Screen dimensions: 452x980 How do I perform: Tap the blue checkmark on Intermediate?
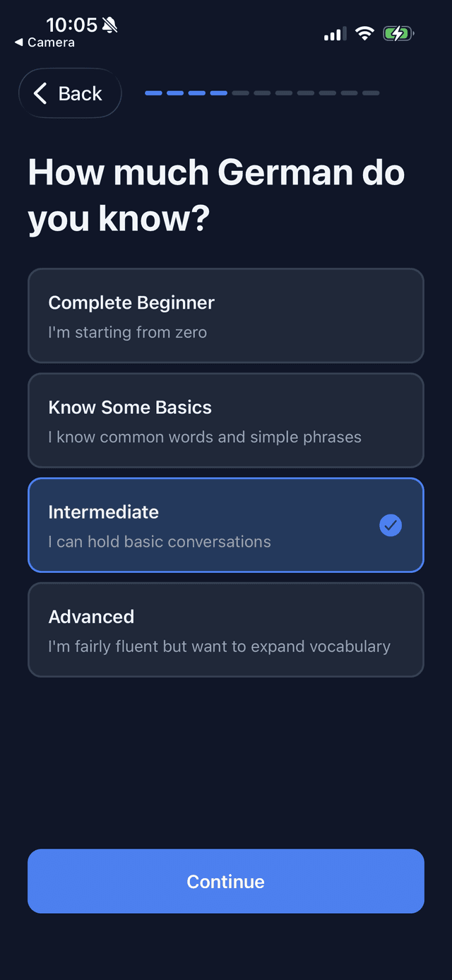coord(391,525)
